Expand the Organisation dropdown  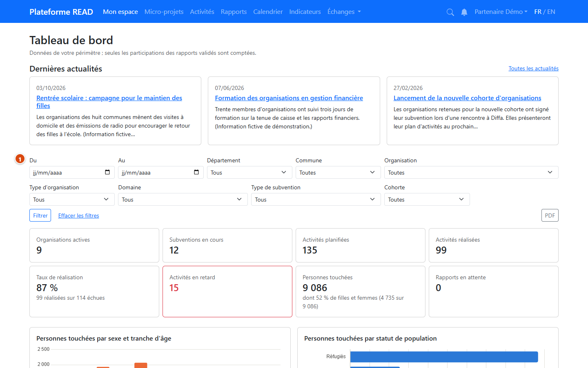(471, 173)
